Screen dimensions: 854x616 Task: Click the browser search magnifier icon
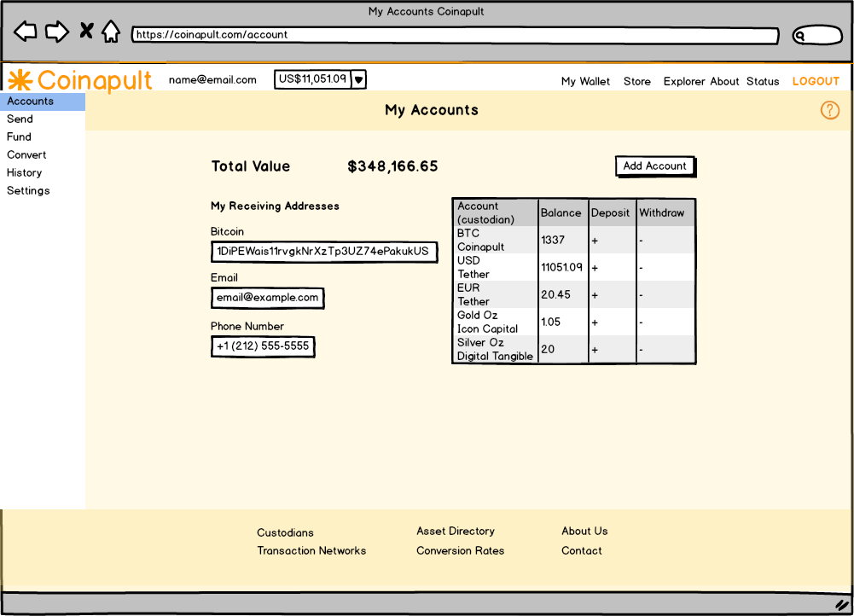coord(801,36)
